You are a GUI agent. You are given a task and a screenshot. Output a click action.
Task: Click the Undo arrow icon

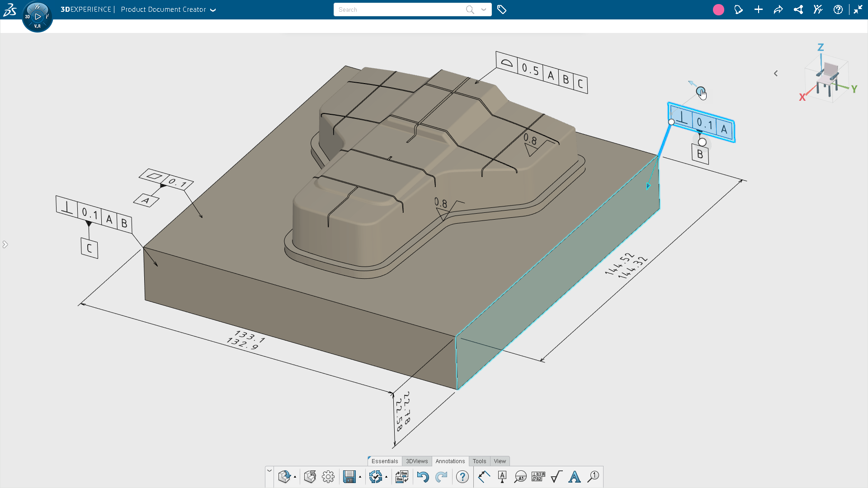[x=423, y=477]
